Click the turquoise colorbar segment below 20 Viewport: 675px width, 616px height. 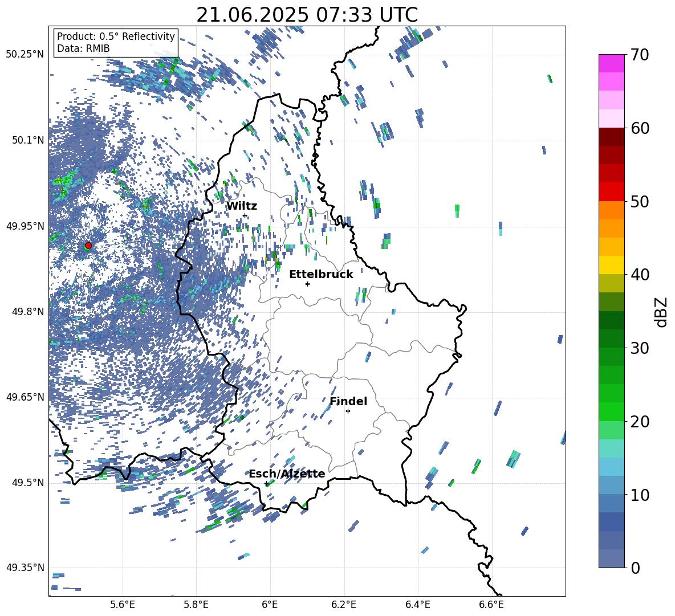pos(611,448)
